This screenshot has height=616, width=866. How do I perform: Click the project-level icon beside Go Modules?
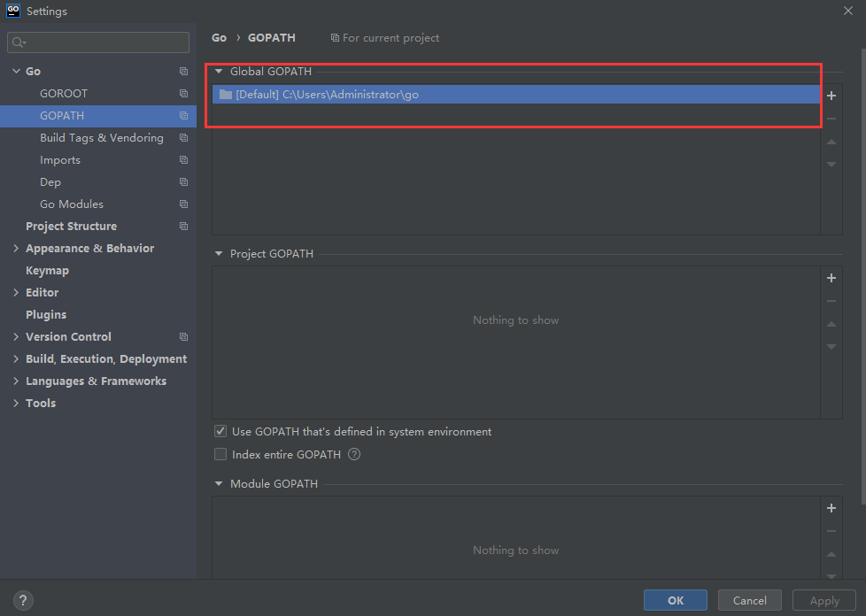point(184,204)
